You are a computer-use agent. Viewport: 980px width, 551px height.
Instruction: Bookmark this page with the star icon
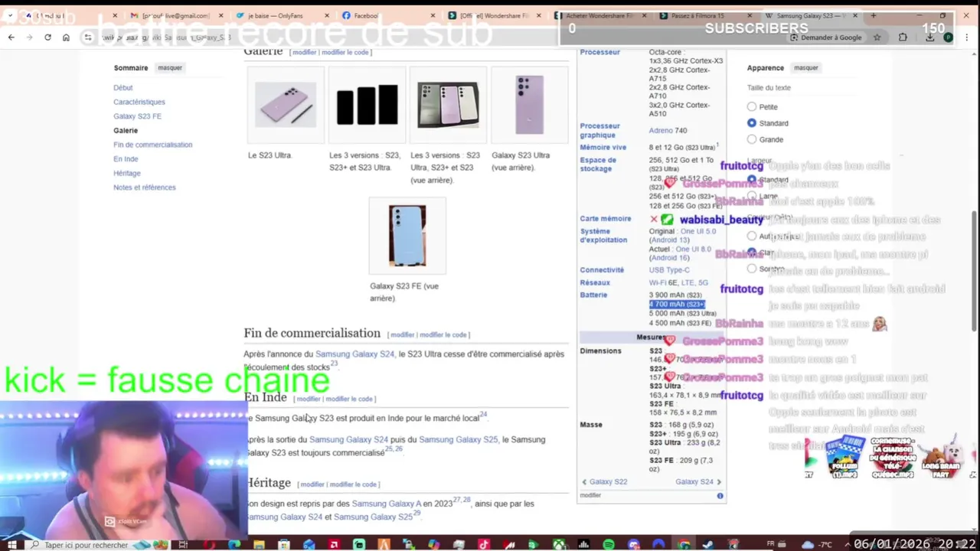(x=877, y=37)
